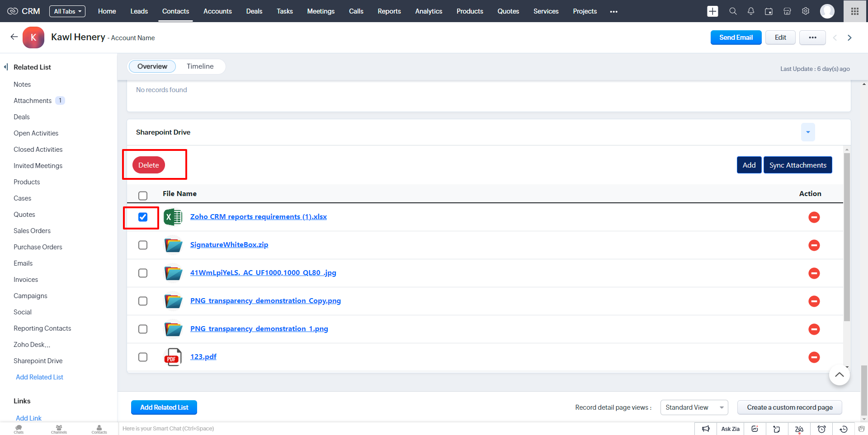Open the Deals menu tab

[x=254, y=11]
